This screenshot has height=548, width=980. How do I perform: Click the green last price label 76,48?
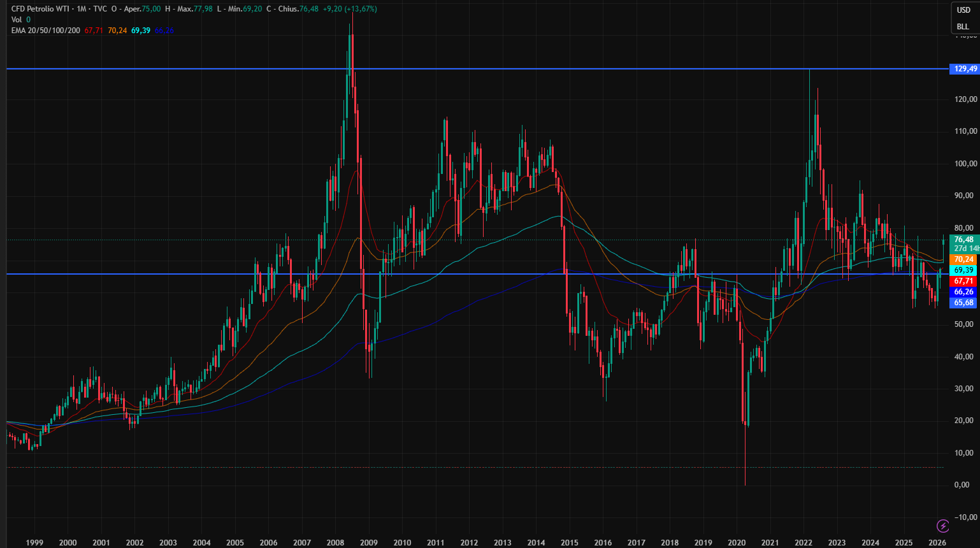coord(963,240)
